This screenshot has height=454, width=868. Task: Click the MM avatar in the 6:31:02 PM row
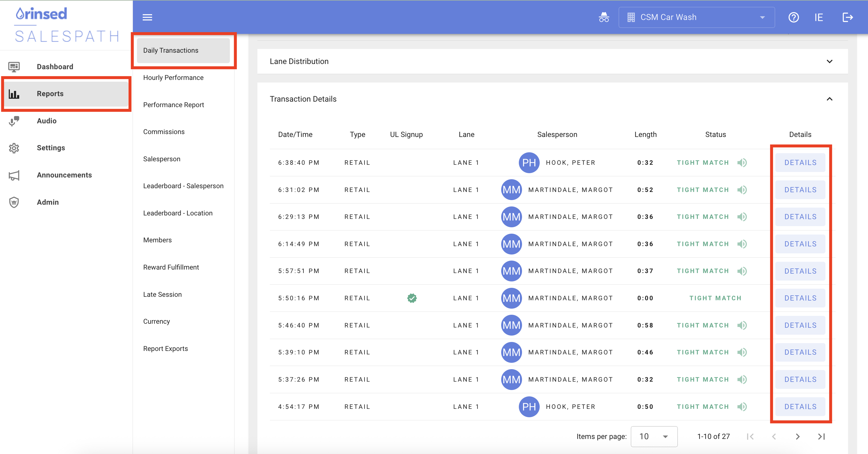click(511, 190)
